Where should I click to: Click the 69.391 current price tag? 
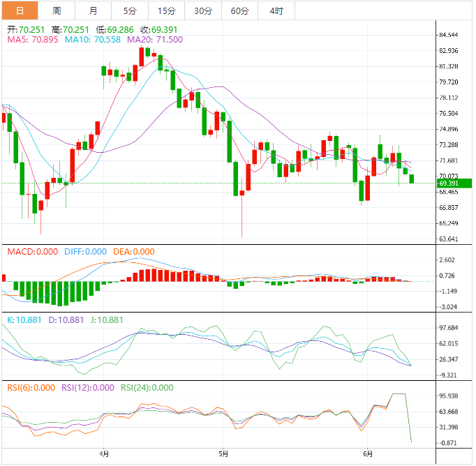point(449,183)
